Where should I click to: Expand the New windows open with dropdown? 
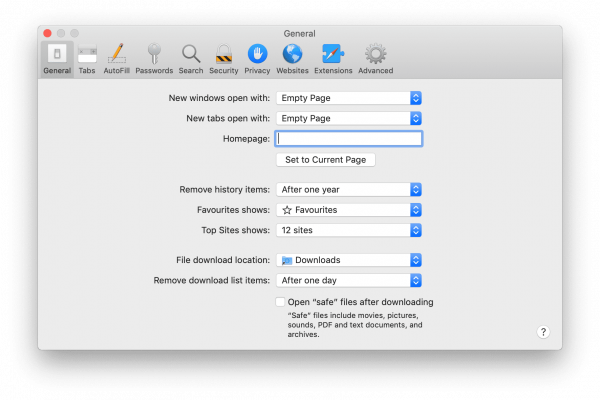pyautogui.click(x=349, y=98)
